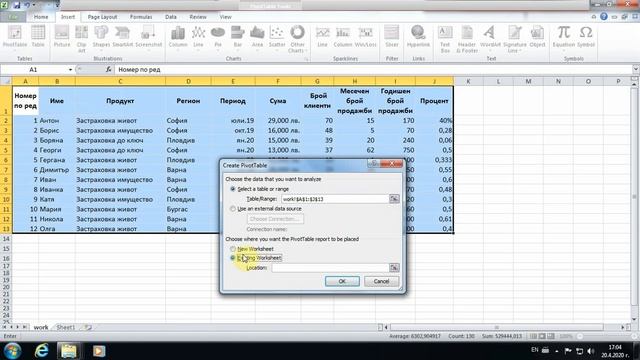Click the Choose Connection button
This screenshot has height=360, width=640.
click(275, 219)
